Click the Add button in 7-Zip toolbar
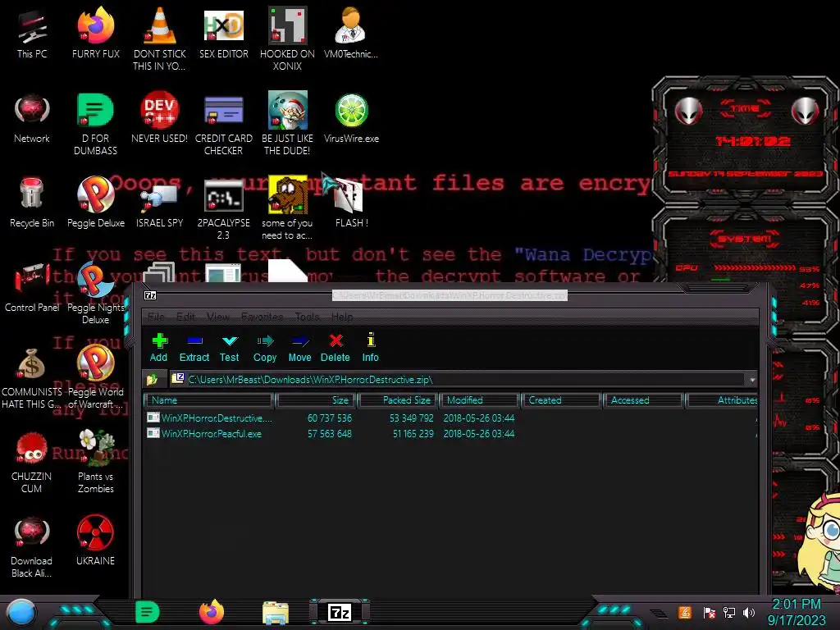The height and width of the screenshot is (630, 840). coord(158,347)
